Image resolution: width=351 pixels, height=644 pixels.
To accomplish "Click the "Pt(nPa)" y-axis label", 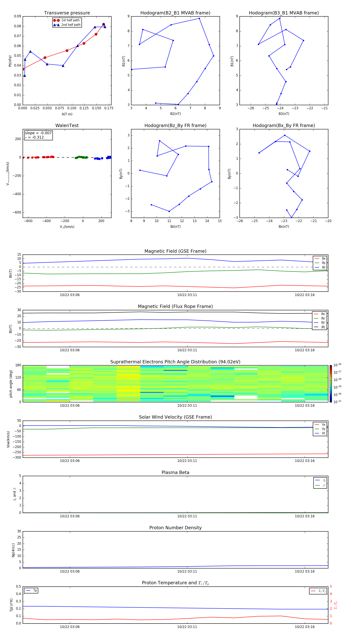I will pos(10,61).
